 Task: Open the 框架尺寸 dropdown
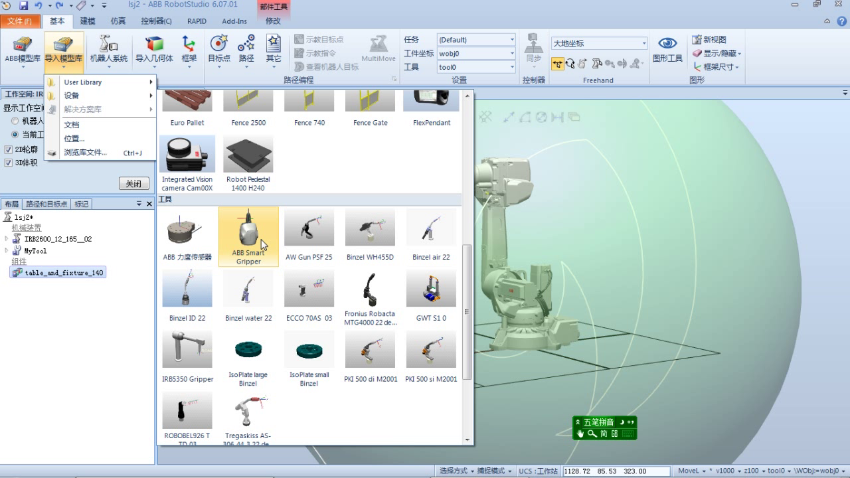coord(716,67)
